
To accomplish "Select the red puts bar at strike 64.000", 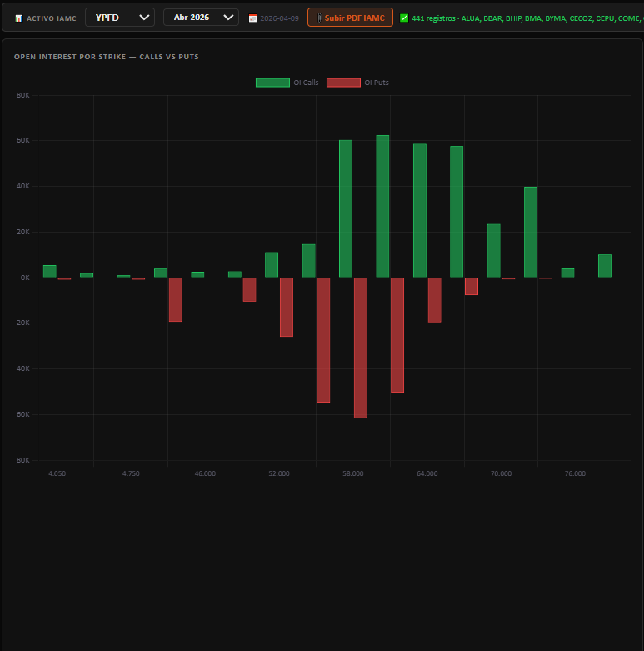I will click(x=434, y=300).
